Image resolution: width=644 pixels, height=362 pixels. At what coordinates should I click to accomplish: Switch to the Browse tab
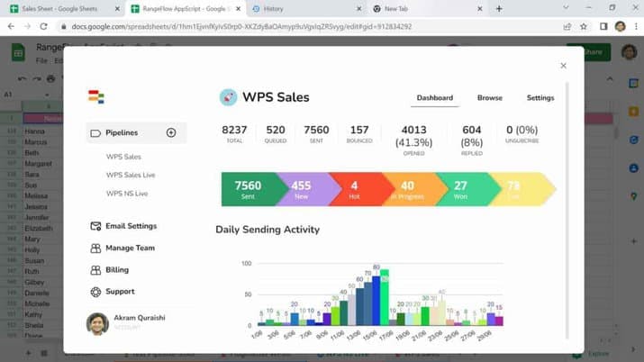point(490,97)
